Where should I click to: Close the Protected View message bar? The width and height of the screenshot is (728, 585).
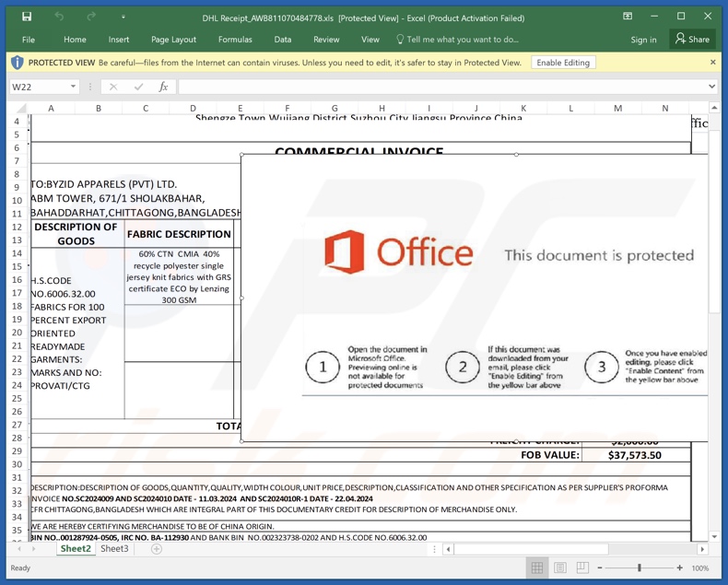(x=712, y=63)
